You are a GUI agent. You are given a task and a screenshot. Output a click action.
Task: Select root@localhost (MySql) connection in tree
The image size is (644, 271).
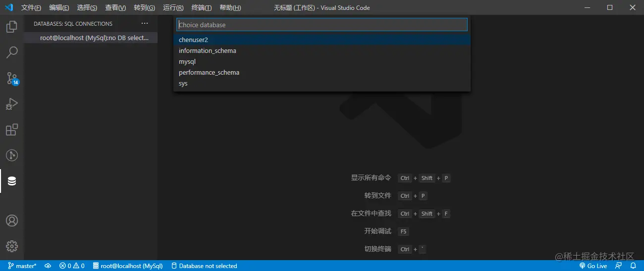91,38
